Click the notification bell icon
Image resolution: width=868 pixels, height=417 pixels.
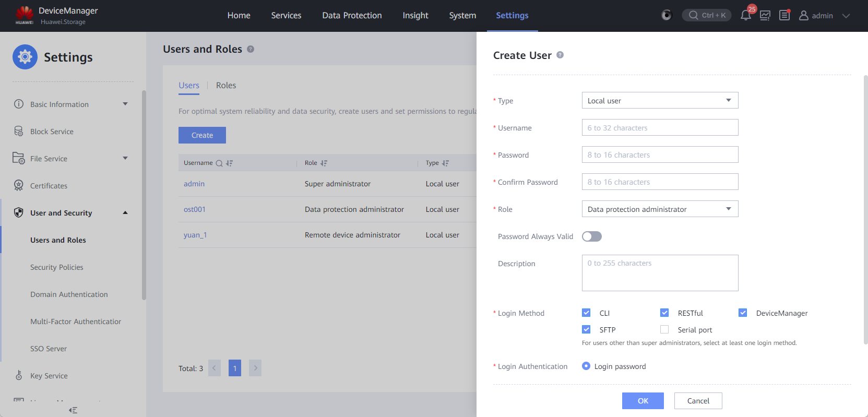[x=745, y=16]
